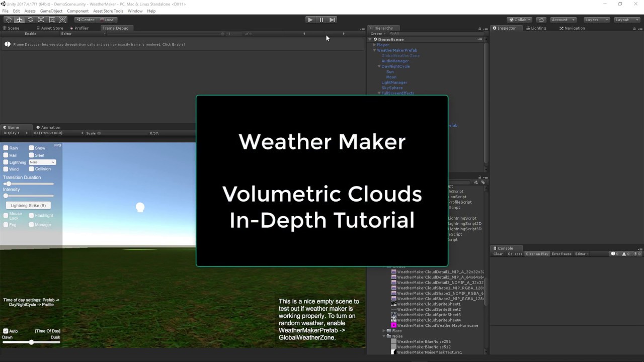
Task: Open the Component menu
Action: pyautogui.click(x=77, y=11)
